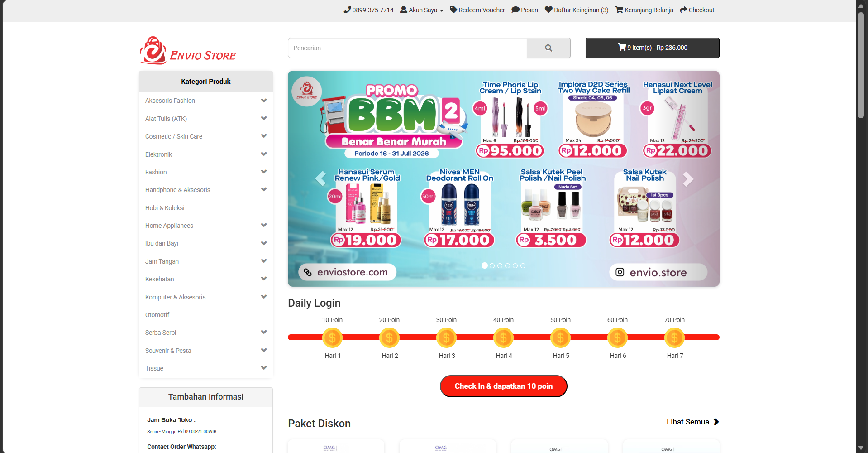Open Redeem Voucher link
Image resolution: width=868 pixels, height=453 pixels.
[x=477, y=10]
